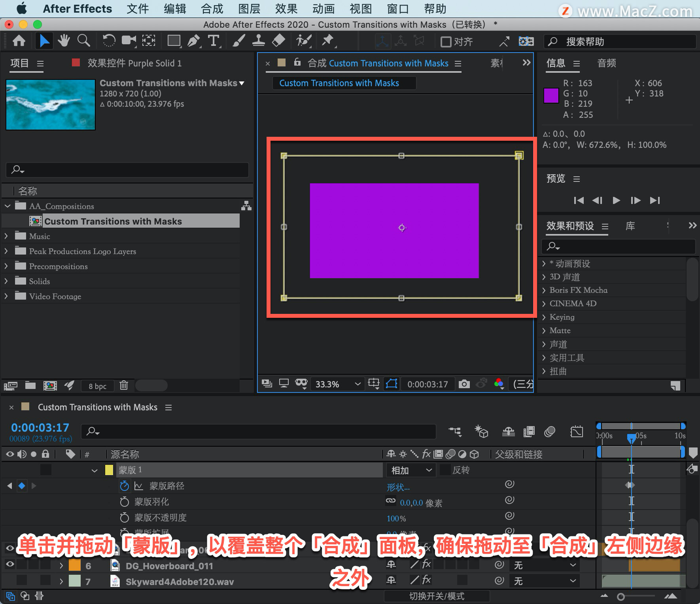Open show channel color management icon

499,384
